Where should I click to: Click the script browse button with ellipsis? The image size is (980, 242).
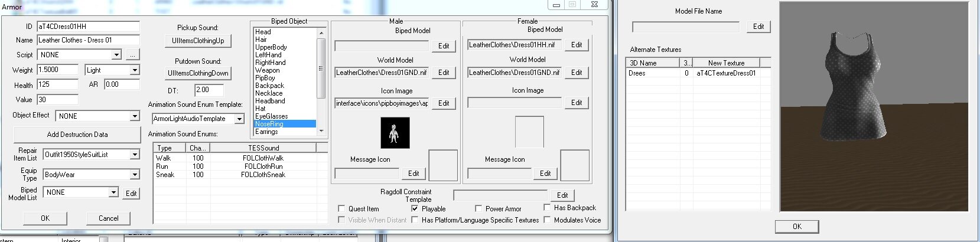[132, 55]
